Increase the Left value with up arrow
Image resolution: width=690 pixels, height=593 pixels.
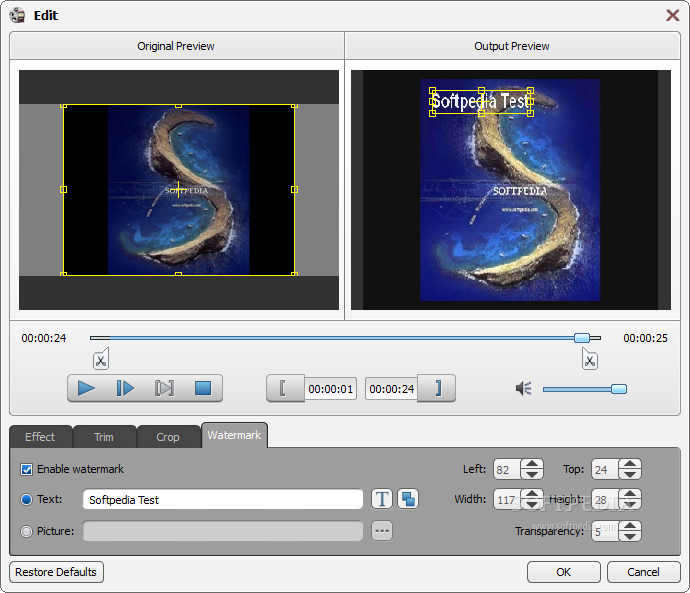click(x=532, y=464)
